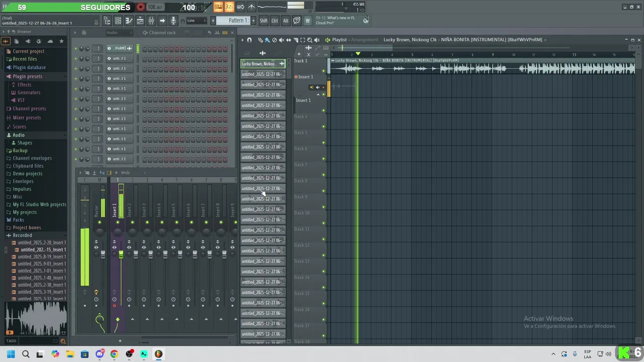Toggle Insert 1 mixer mute light
This screenshot has width=644, height=362.
click(118, 222)
